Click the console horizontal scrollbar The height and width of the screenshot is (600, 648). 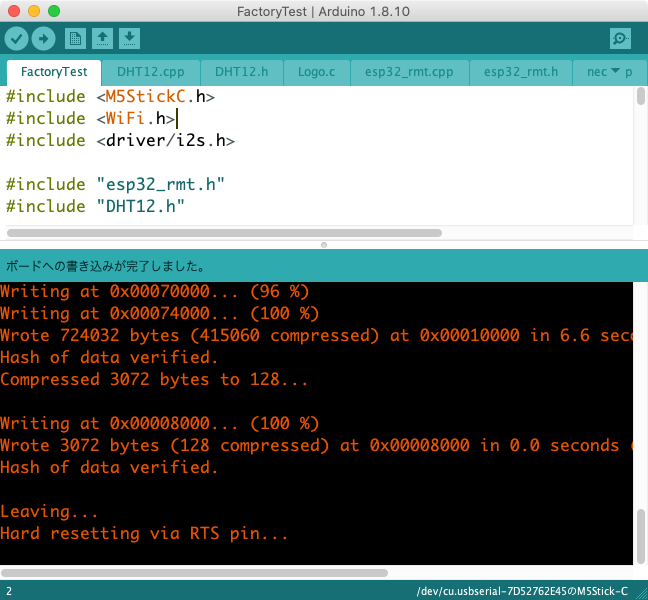[194, 573]
